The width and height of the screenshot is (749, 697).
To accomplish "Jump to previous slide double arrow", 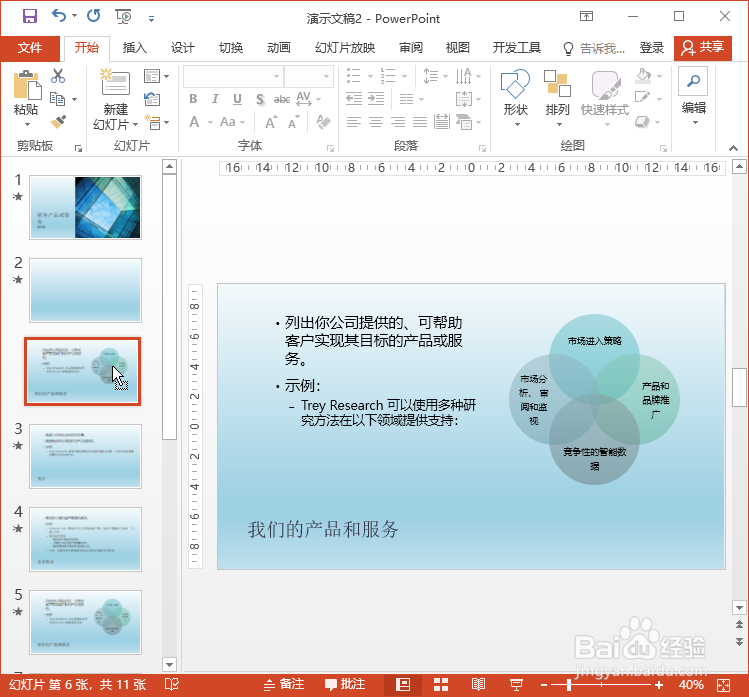I will pyautogui.click(x=739, y=624).
